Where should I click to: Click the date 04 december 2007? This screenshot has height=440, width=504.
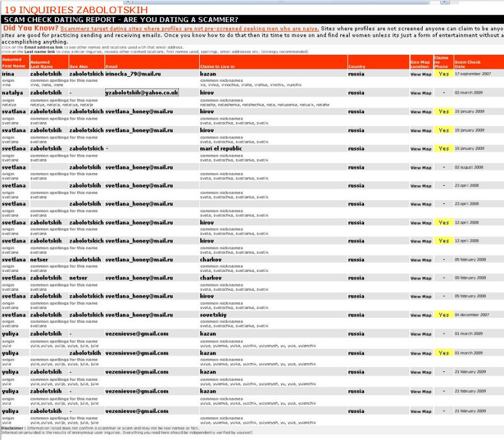[471, 315]
